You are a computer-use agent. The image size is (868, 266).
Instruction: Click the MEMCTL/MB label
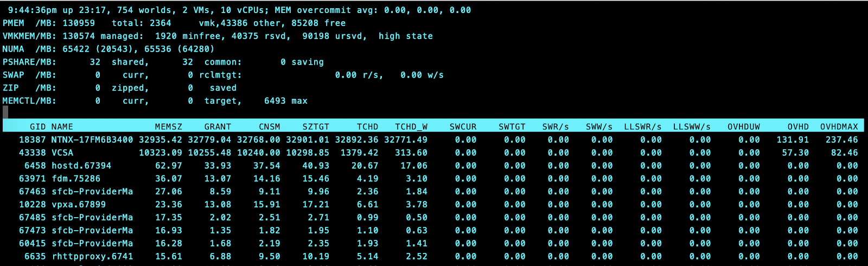coord(29,101)
